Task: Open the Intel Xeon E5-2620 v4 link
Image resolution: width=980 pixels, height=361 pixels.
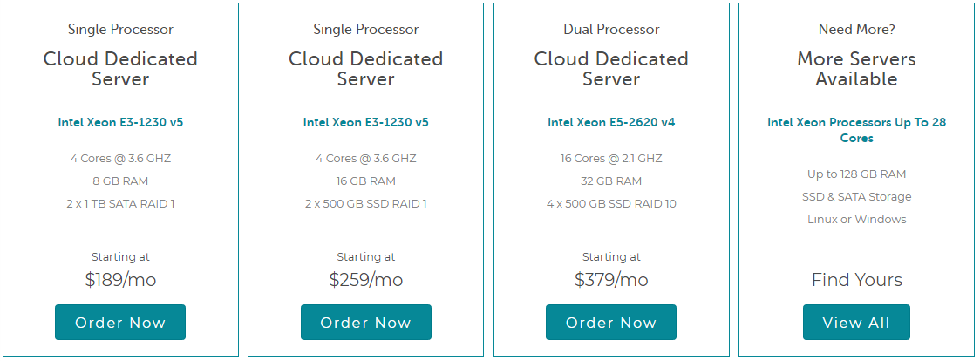Action: click(611, 122)
